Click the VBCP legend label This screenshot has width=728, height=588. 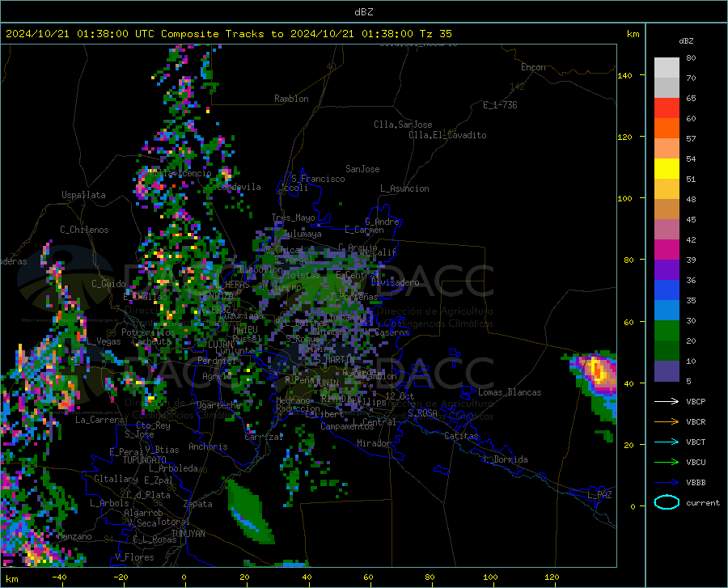(x=696, y=402)
